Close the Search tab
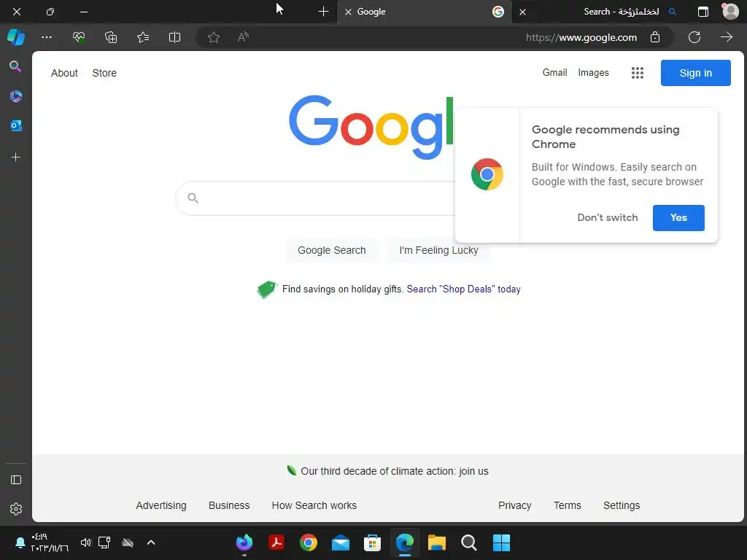Viewport: 747px width, 560px height. [x=522, y=12]
